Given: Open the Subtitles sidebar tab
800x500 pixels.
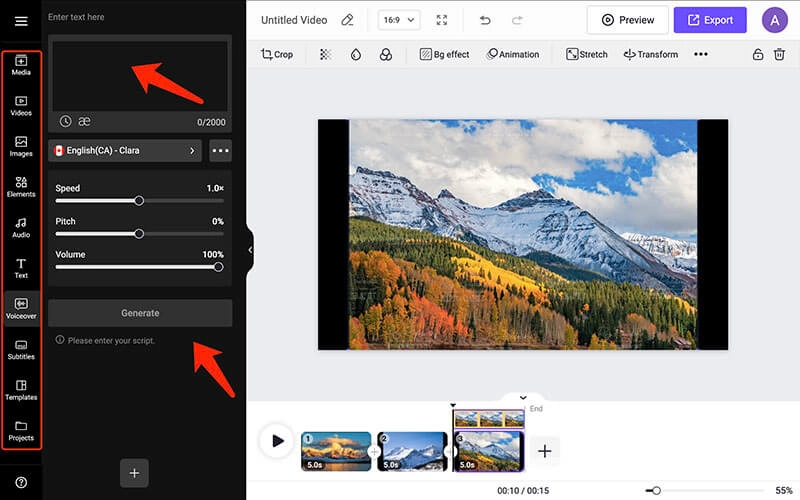Looking at the screenshot, I should tap(21, 349).
